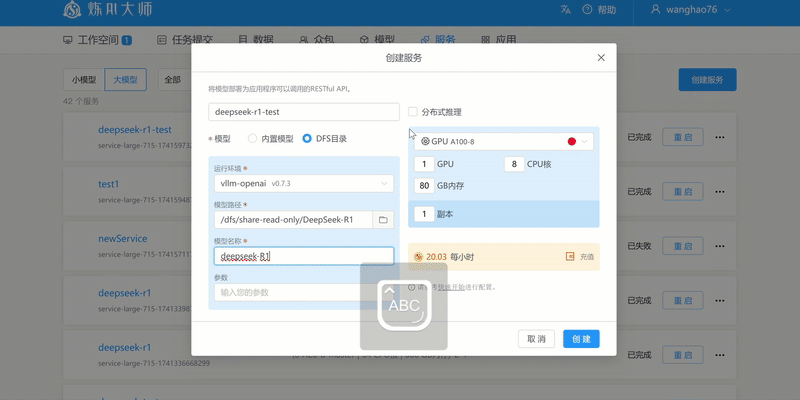Click the 42 个服务 count text
The image size is (800, 400).
point(81,101)
